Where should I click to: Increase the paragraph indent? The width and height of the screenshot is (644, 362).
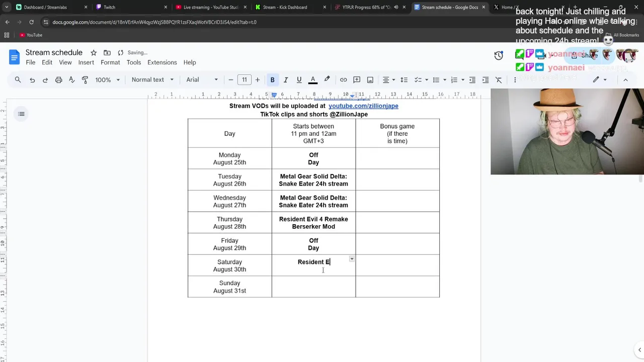485,79
